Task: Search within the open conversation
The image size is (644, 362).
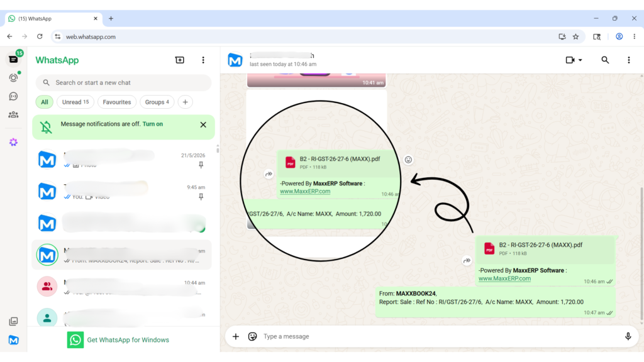Action: 605,60
